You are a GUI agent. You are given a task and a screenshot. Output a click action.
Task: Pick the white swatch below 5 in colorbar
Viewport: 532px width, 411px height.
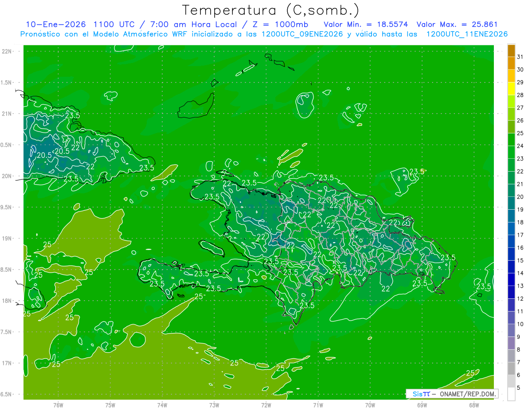coord(511,394)
